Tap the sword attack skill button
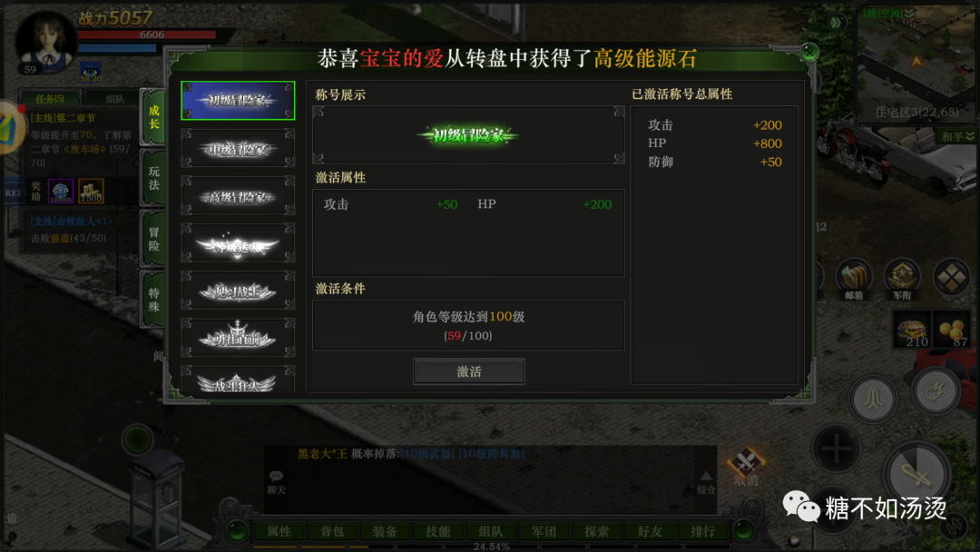 pos(916,475)
